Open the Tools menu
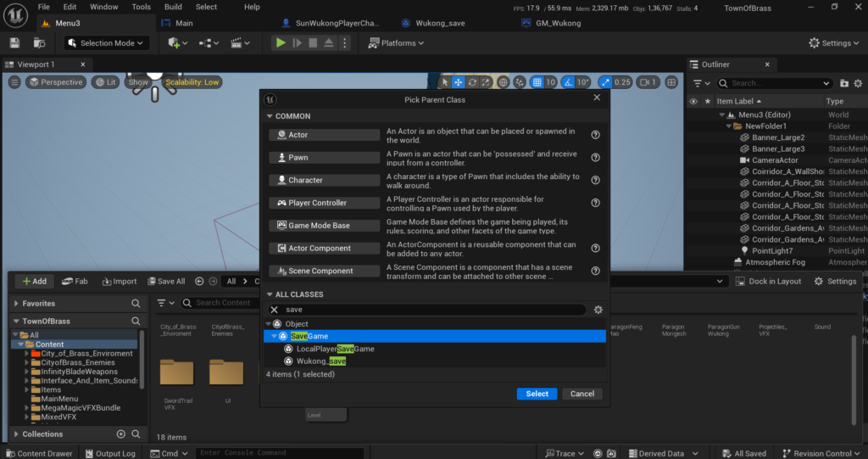868x459 pixels. click(x=142, y=7)
